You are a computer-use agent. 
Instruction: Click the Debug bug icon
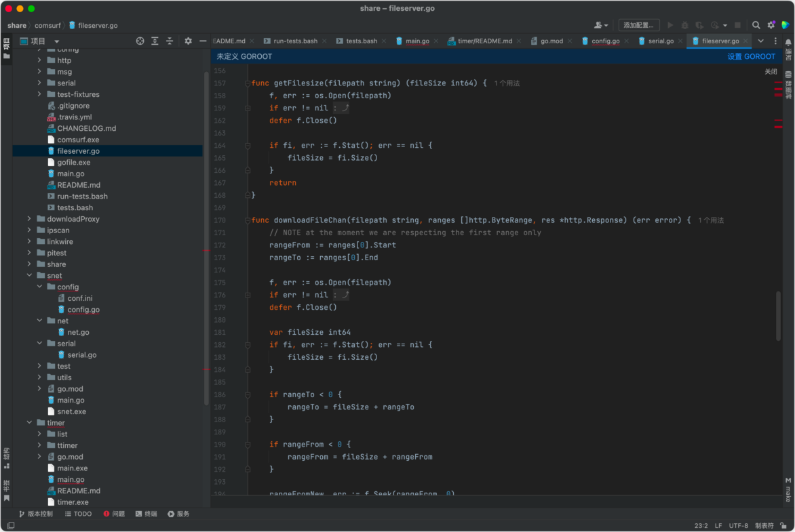click(685, 25)
